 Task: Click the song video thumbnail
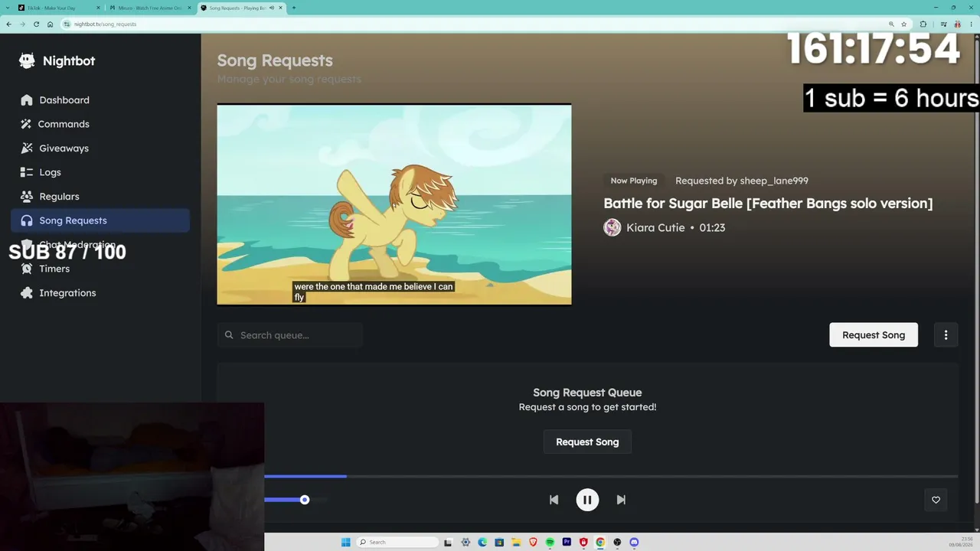(x=394, y=204)
